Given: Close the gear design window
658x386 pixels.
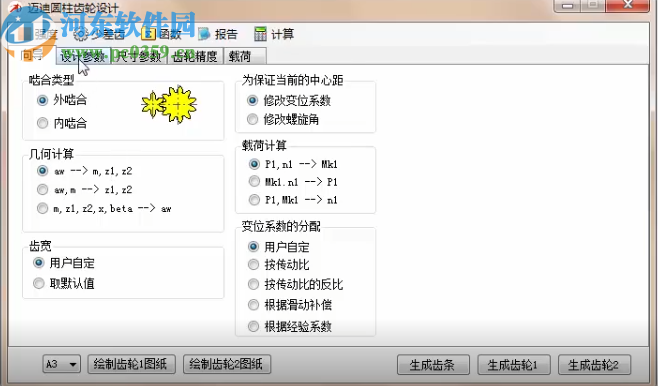Looking at the screenshot, I should 628,5.
